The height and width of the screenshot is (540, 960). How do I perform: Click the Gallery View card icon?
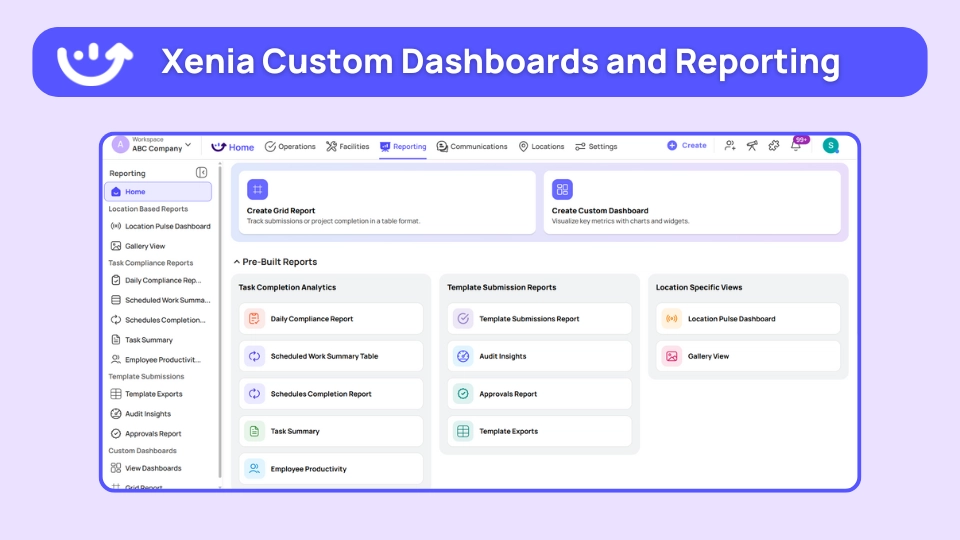tap(672, 356)
